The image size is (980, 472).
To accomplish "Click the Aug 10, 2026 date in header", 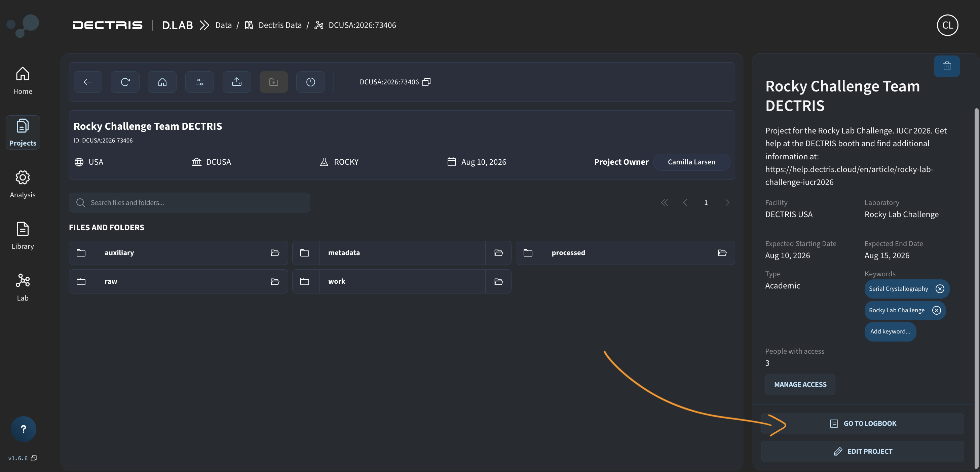I will [x=484, y=162].
